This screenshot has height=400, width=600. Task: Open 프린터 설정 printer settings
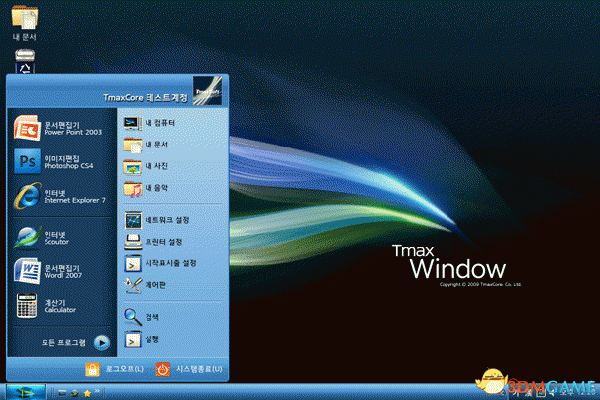(x=153, y=242)
